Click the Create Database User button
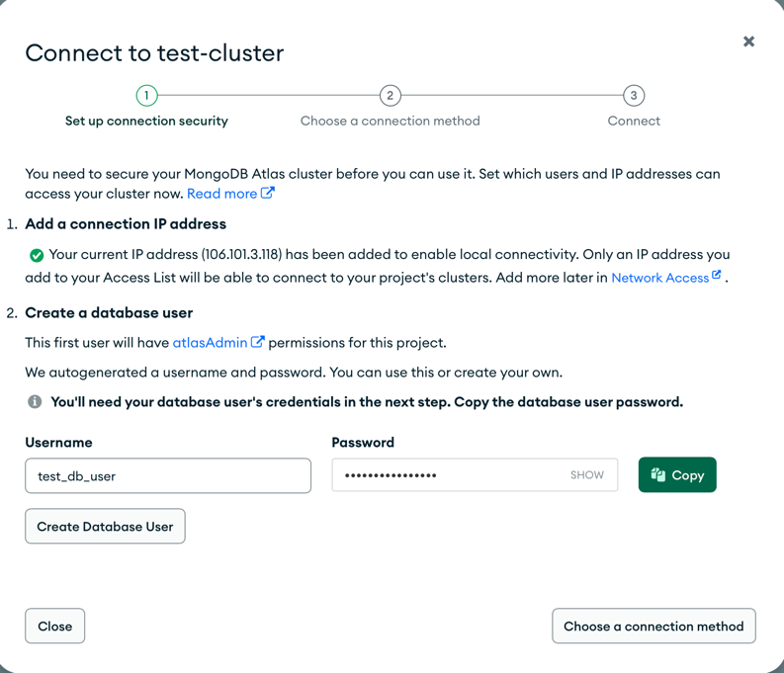Image resolution: width=784 pixels, height=673 pixels. click(105, 526)
